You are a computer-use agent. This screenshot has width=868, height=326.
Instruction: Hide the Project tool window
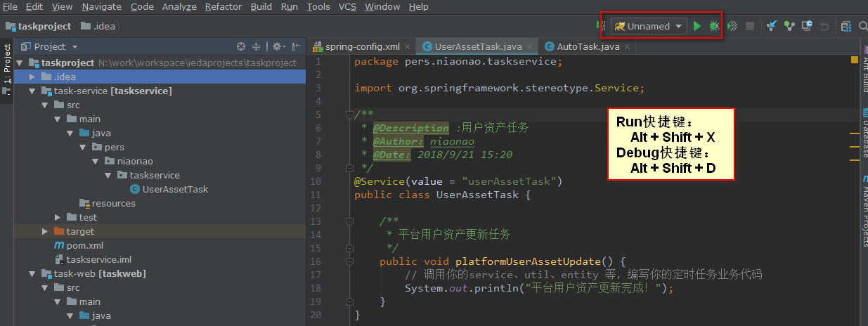(297, 46)
